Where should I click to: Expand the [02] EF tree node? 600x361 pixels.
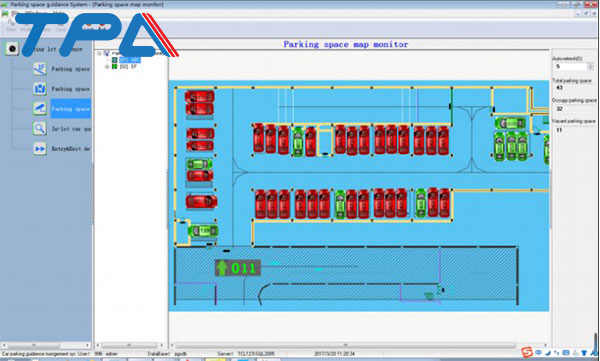coord(107,67)
